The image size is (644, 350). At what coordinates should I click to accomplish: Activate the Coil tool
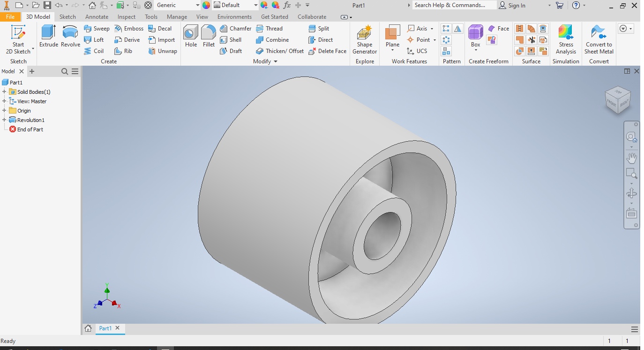[94, 51]
